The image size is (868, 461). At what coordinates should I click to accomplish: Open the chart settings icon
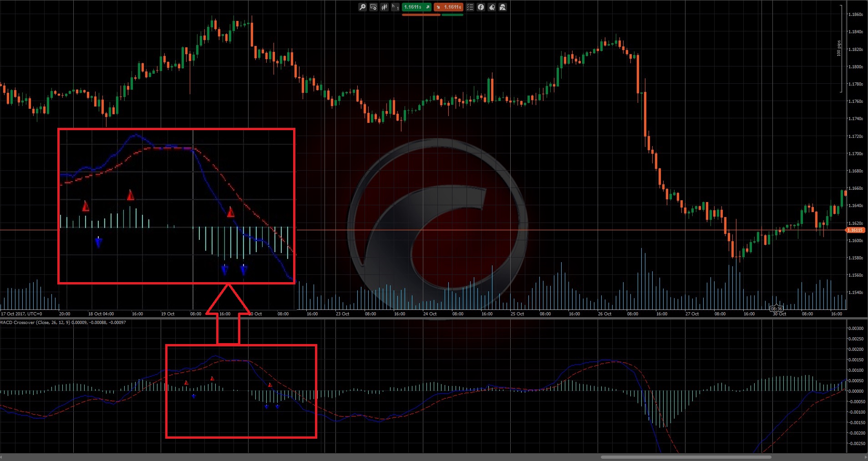[x=373, y=7]
